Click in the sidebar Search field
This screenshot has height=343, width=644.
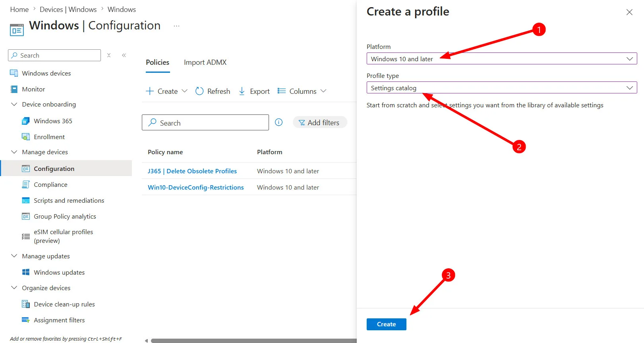[54, 55]
